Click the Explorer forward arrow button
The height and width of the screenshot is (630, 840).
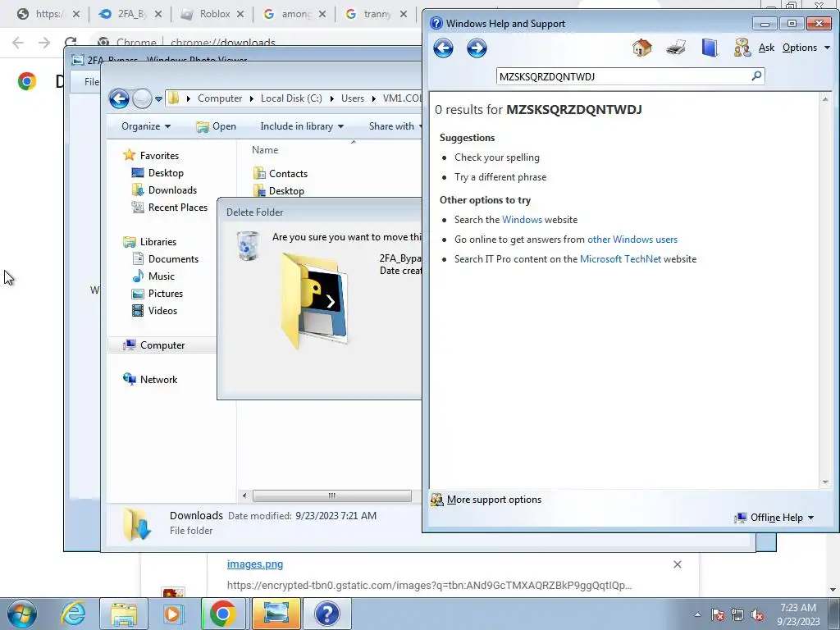142,98
